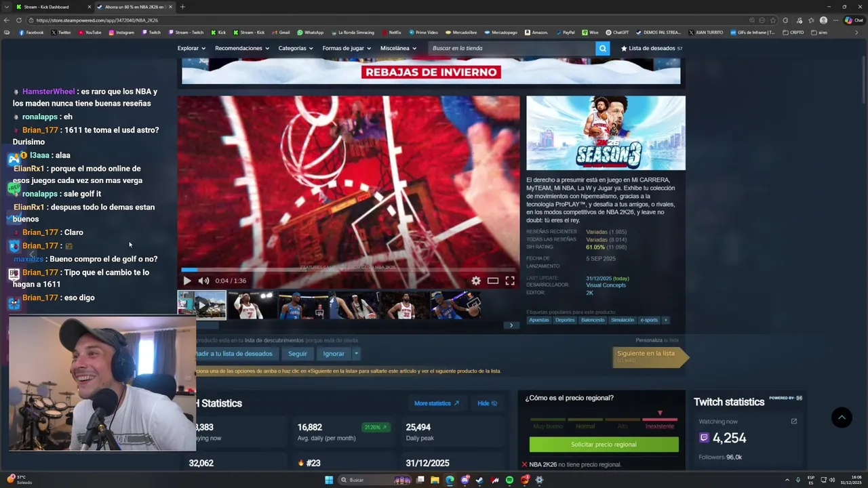Open the Facebook bookmark
The height and width of the screenshot is (488, 868).
pyautogui.click(x=31, y=33)
